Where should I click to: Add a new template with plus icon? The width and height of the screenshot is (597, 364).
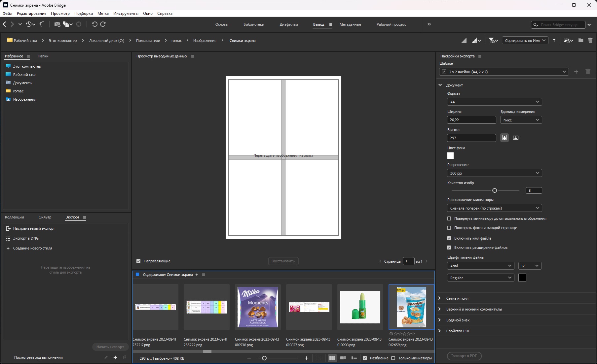pyautogui.click(x=576, y=72)
